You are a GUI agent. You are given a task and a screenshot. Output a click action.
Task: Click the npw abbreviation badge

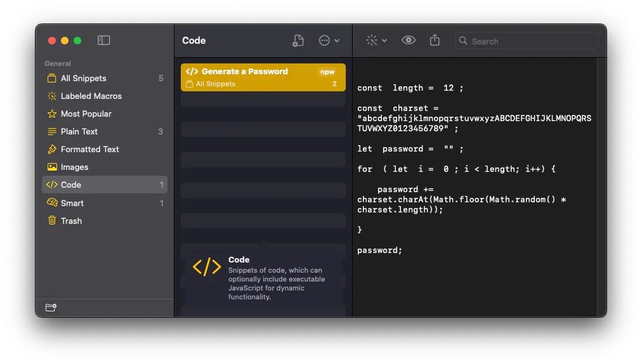pyautogui.click(x=327, y=72)
